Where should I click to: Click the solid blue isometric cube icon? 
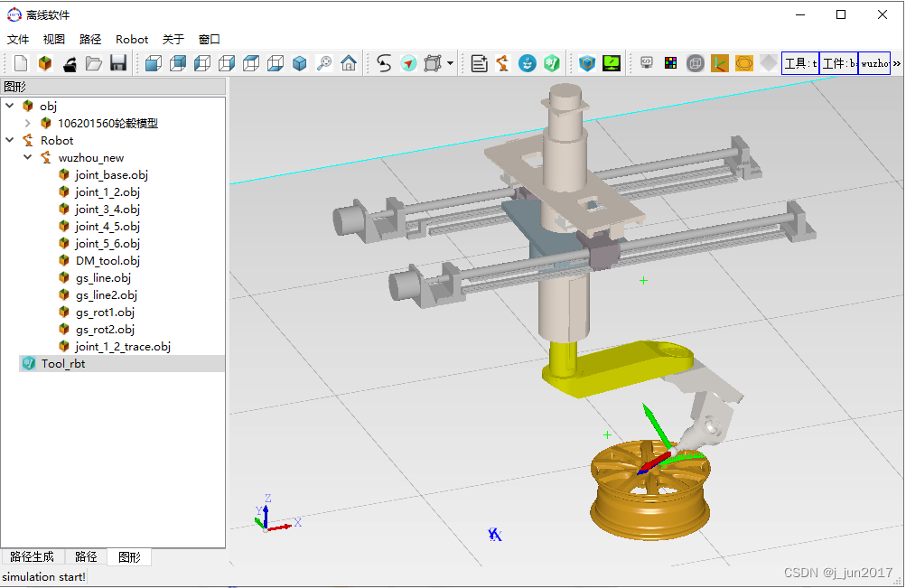click(300, 63)
